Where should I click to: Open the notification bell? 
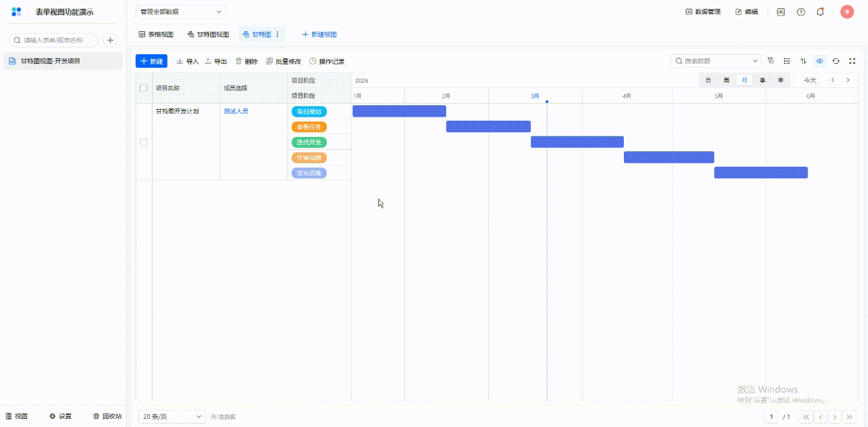821,12
